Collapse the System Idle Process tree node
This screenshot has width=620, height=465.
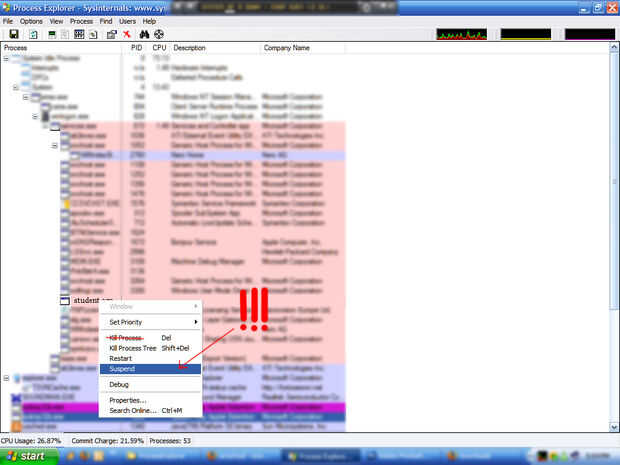(6, 59)
